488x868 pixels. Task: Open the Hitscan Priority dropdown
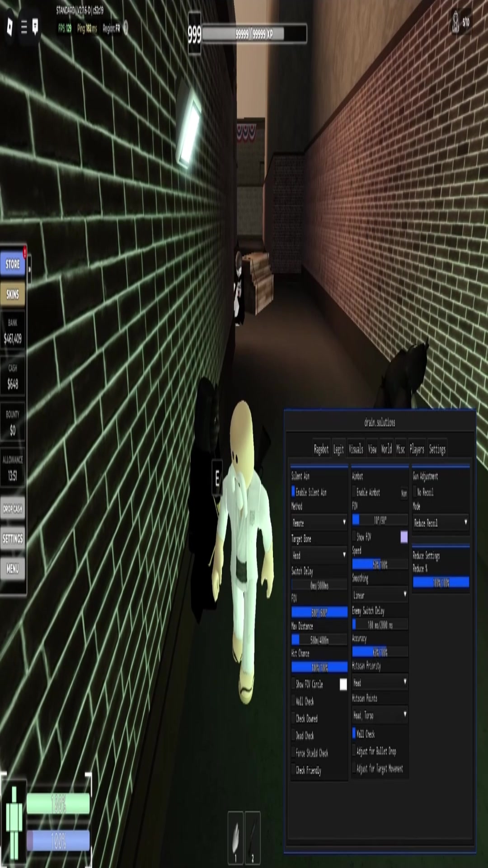tap(380, 682)
